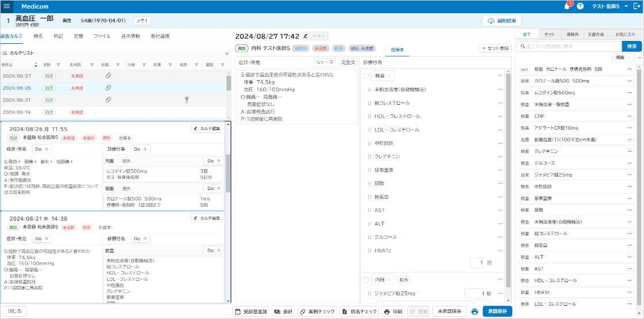Switch to 基本情報 tab
This screenshot has width=644, height=319.
(x=130, y=36)
